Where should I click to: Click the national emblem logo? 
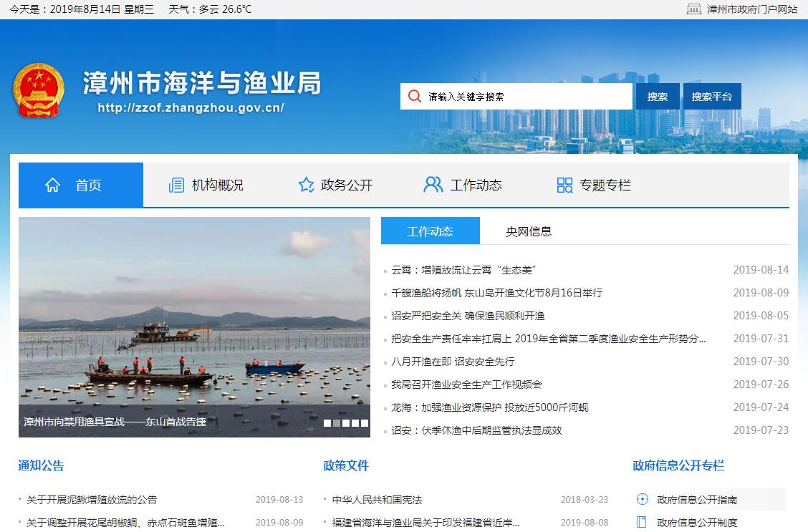pyautogui.click(x=39, y=91)
